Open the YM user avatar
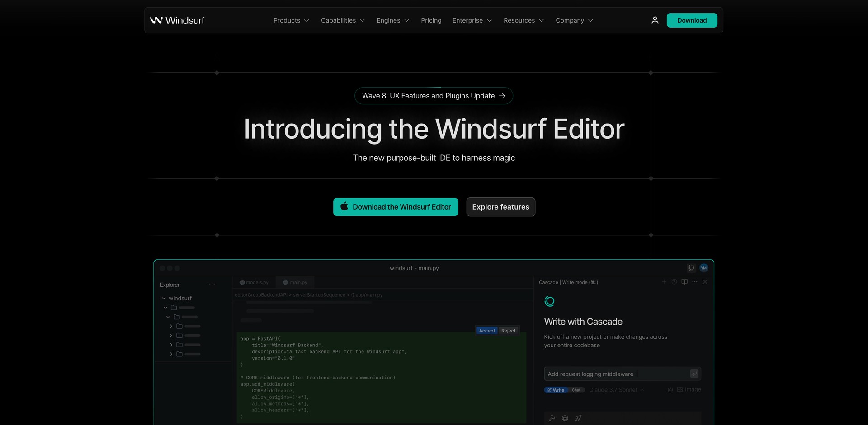 click(x=703, y=268)
